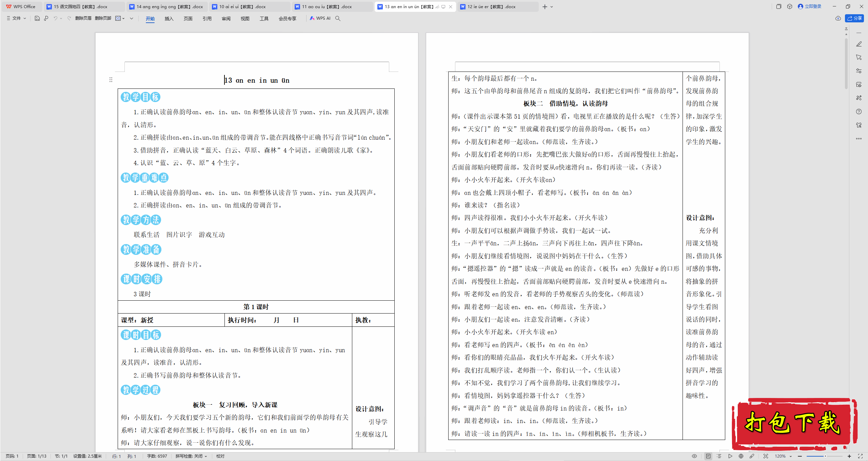Click the cube skin icon in title bar
868x461 pixels.
pyautogui.click(x=790, y=6)
